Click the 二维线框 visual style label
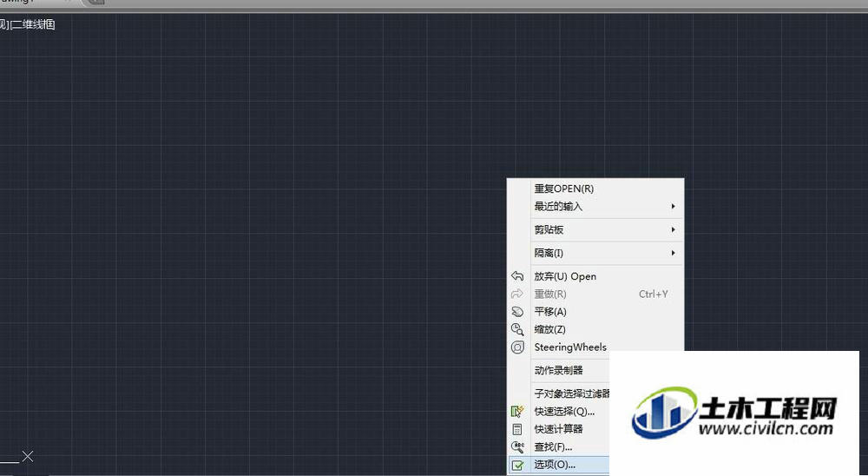The height and width of the screenshot is (476, 868). [34, 24]
